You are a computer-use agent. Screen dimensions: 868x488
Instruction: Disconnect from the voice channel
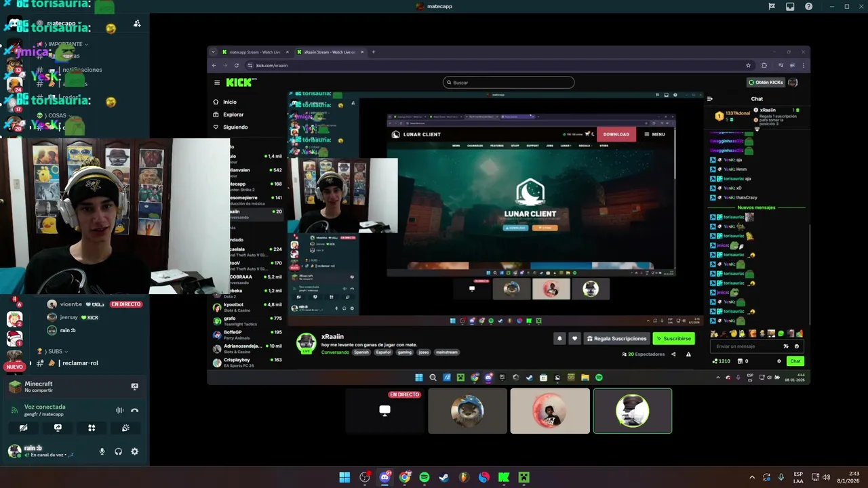pos(134,410)
